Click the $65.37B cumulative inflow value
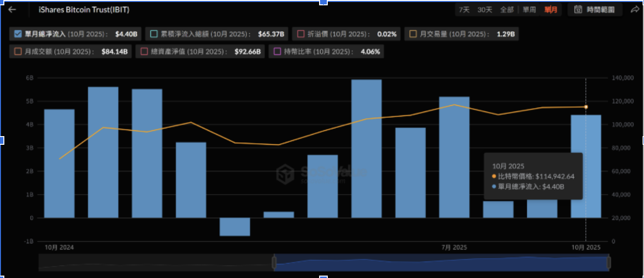644x278 pixels. (x=271, y=34)
